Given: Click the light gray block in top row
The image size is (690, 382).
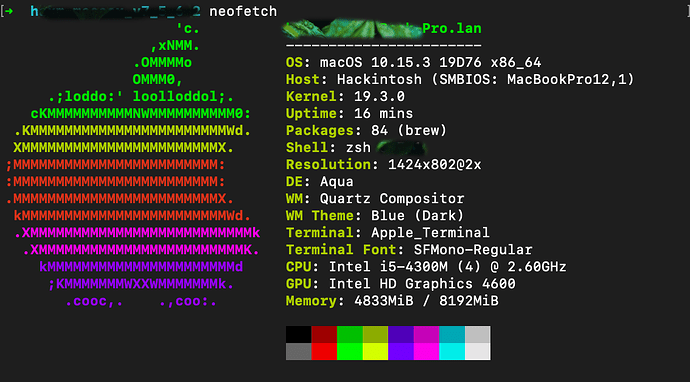Looking at the screenshot, I should click(477, 334).
